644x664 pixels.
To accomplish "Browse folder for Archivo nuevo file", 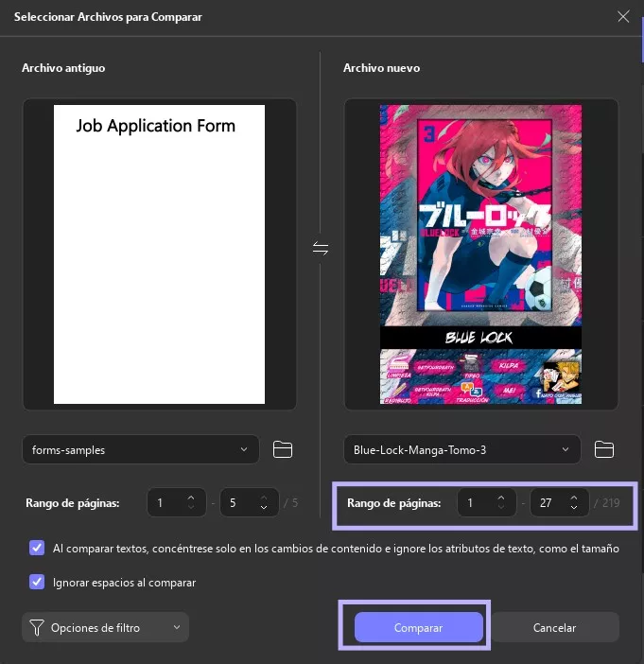I will coord(604,449).
